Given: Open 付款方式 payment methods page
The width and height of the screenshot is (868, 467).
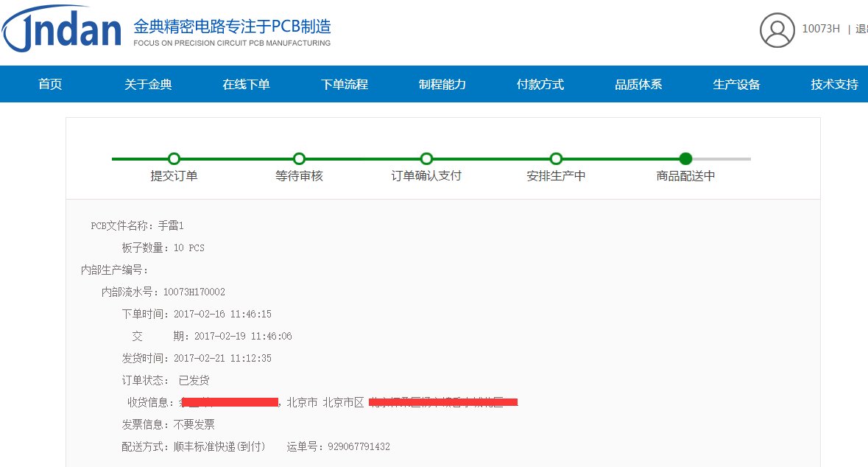Looking at the screenshot, I should [x=540, y=85].
